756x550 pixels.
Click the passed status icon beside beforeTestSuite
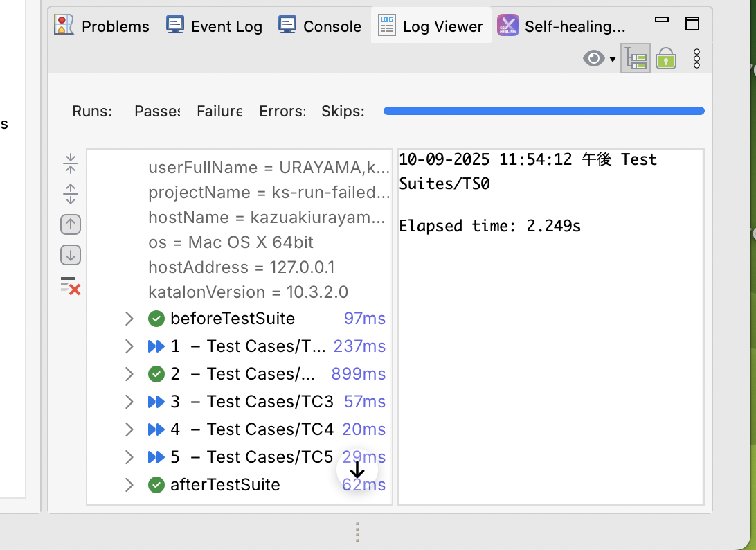156,319
